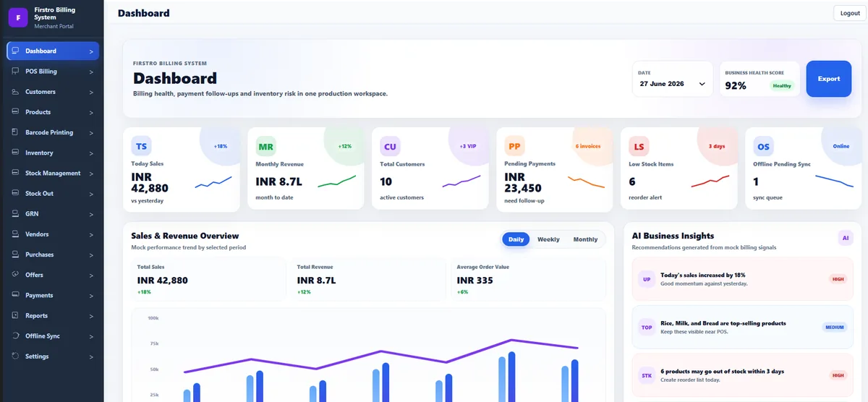Expand the Reports chevron
Image resolution: width=868 pixels, height=402 pixels.
click(91, 316)
